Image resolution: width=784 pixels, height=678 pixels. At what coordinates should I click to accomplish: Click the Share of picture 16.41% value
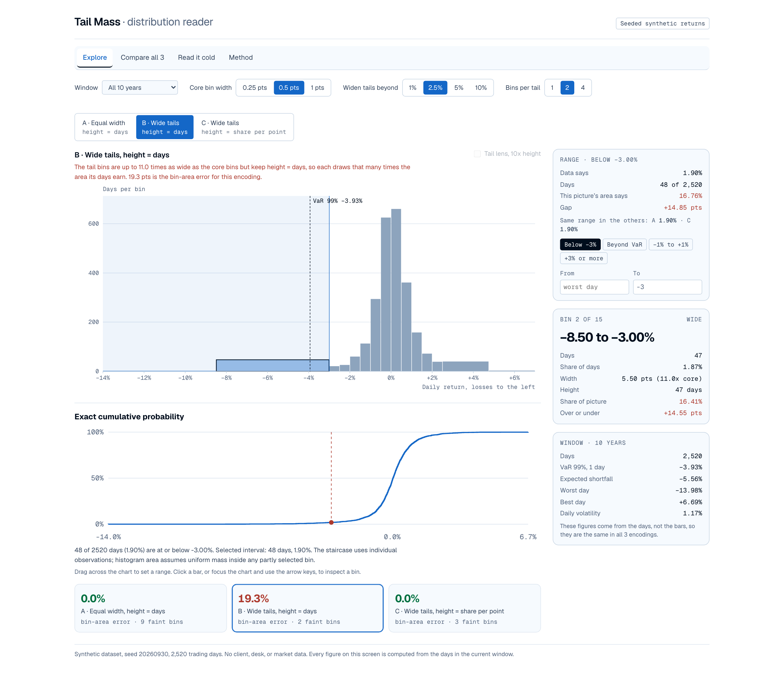690,401
